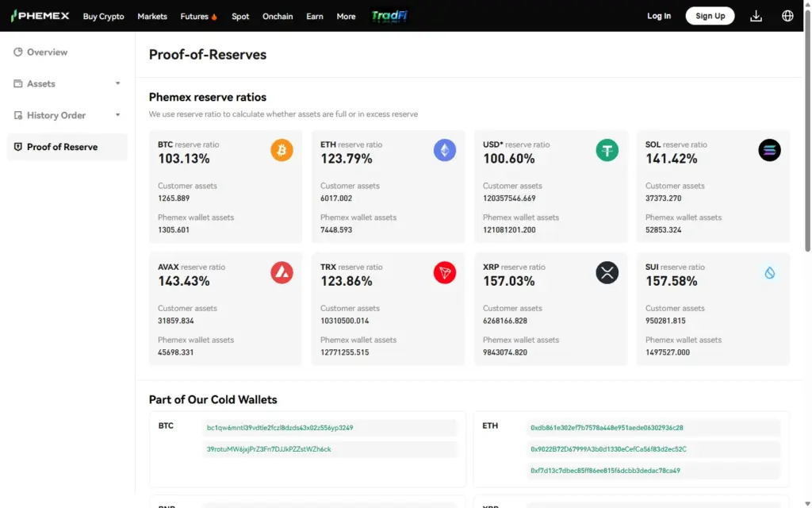Click the Proof of Reserve shield icon
812x508 pixels.
click(x=18, y=147)
